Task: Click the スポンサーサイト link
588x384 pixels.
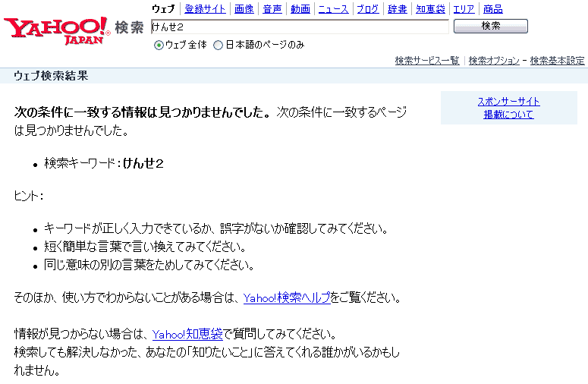Action: tap(508, 102)
